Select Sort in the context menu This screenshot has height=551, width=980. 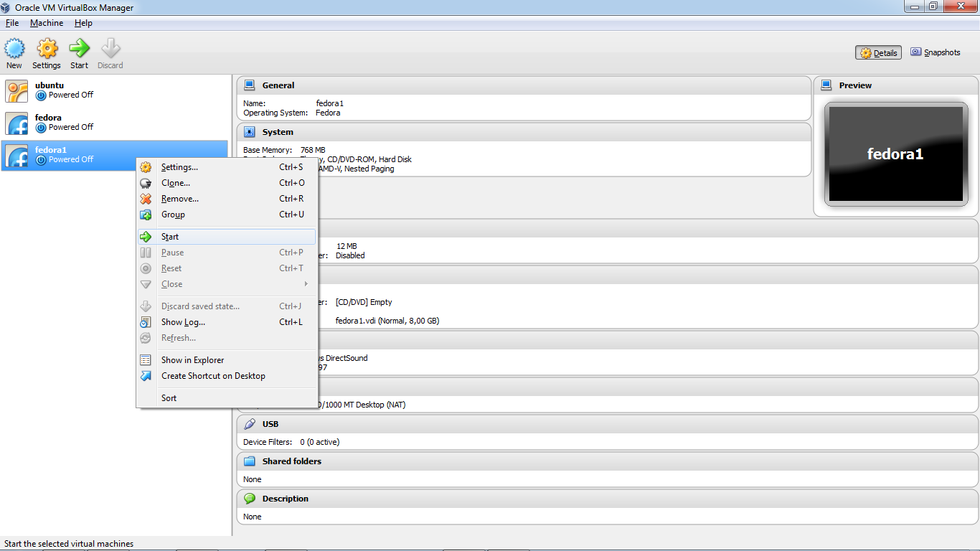pos(227,398)
